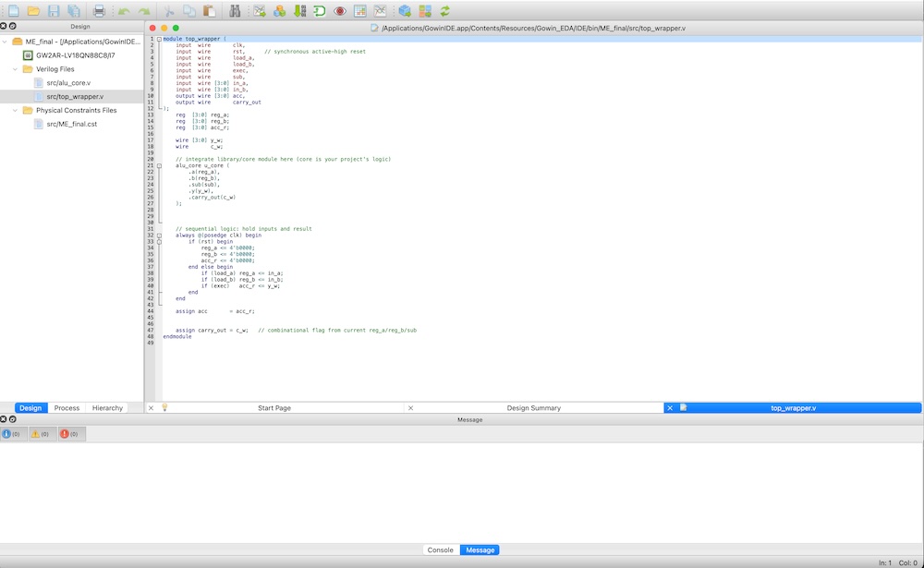Toggle the error messages filter button
This screenshot has height=568, width=924.
tap(70, 433)
